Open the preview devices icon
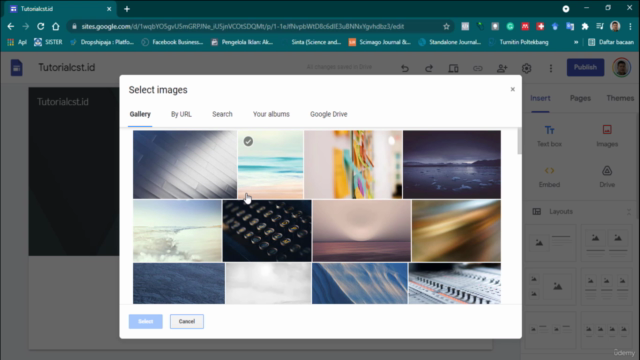The image size is (640, 360). (453, 68)
